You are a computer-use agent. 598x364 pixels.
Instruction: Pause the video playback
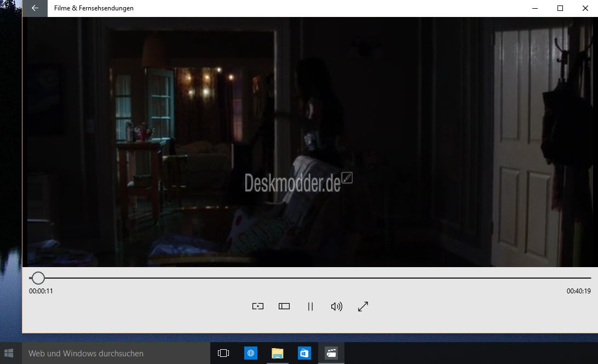coord(311,306)
